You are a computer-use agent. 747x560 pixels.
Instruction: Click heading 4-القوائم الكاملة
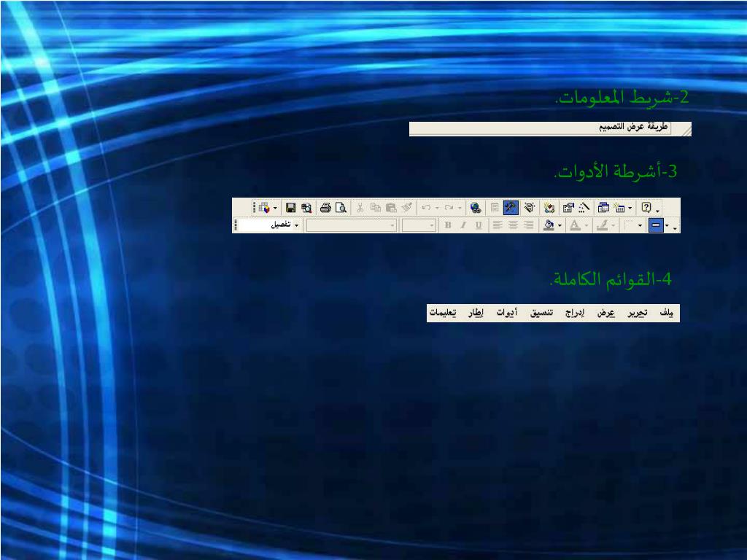(x=611, y=279)
